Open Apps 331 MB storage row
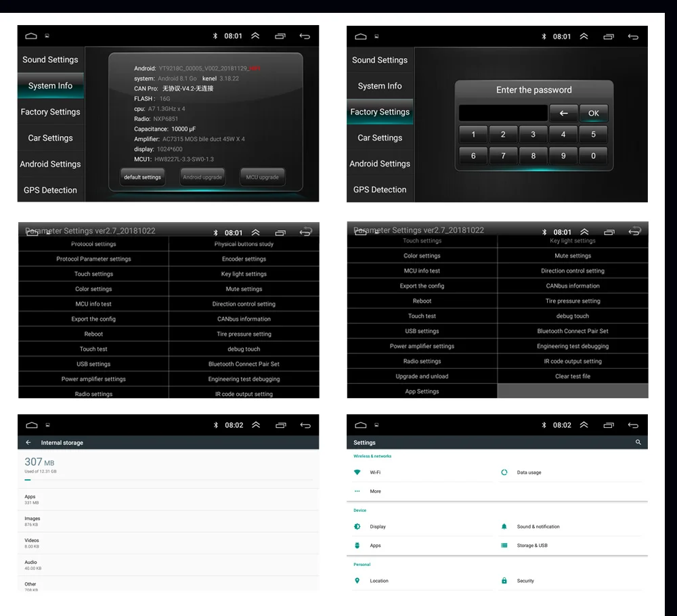The height and width of the screenshot is (616, 677). (x=169, y=500)
